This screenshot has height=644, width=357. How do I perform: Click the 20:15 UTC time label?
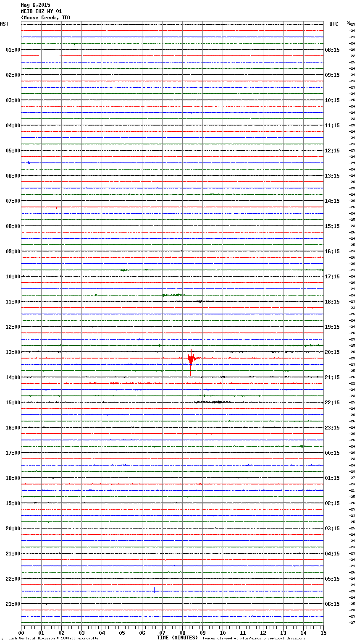332,352
